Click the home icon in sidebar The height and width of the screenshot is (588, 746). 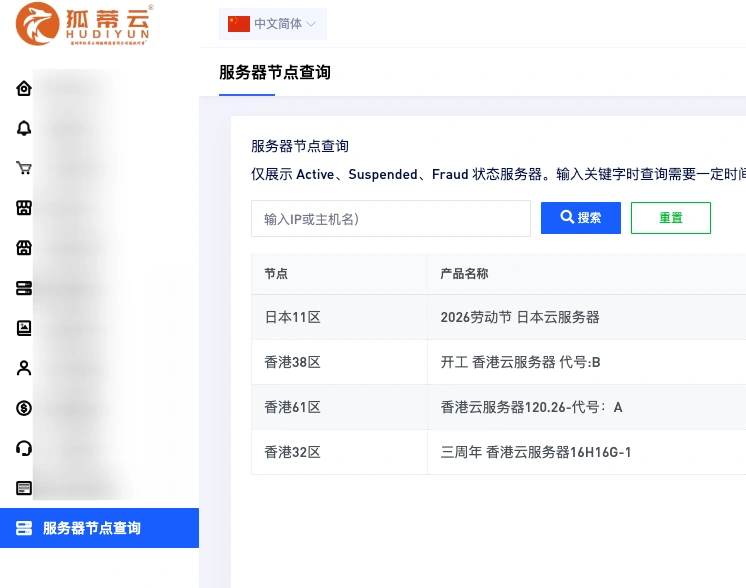coord(24,88)
